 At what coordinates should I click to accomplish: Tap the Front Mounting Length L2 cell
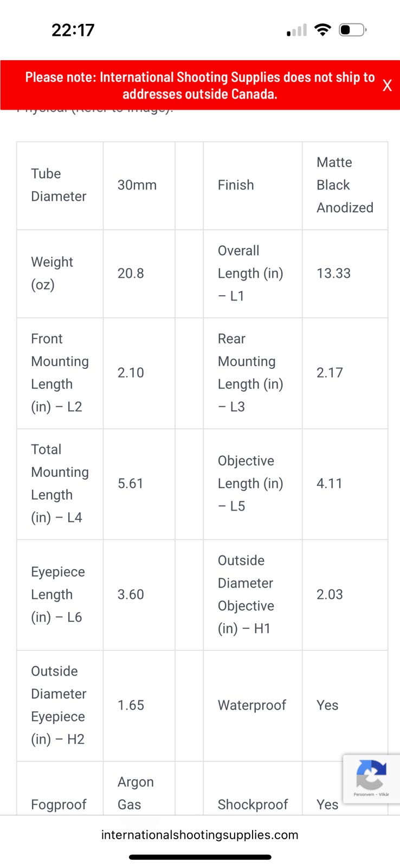coord(60,373)
